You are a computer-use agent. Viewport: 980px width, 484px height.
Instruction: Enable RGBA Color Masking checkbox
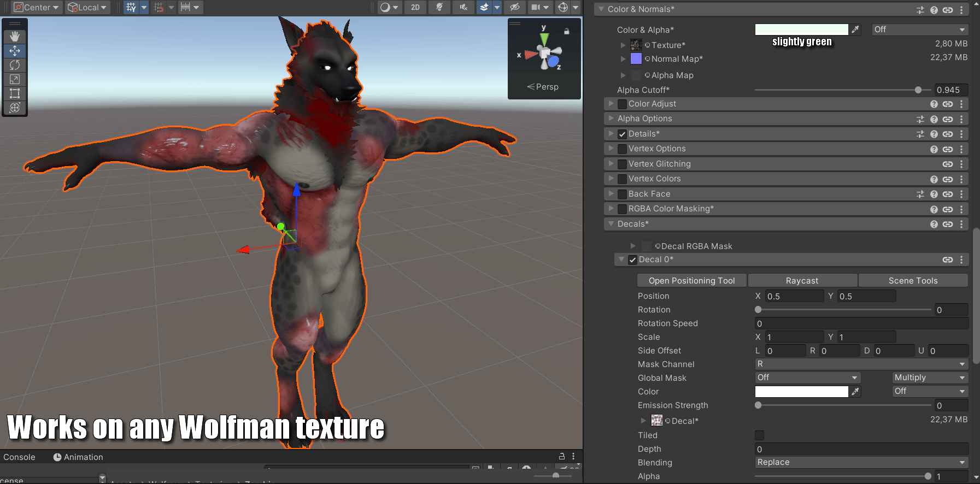[622, 209]
